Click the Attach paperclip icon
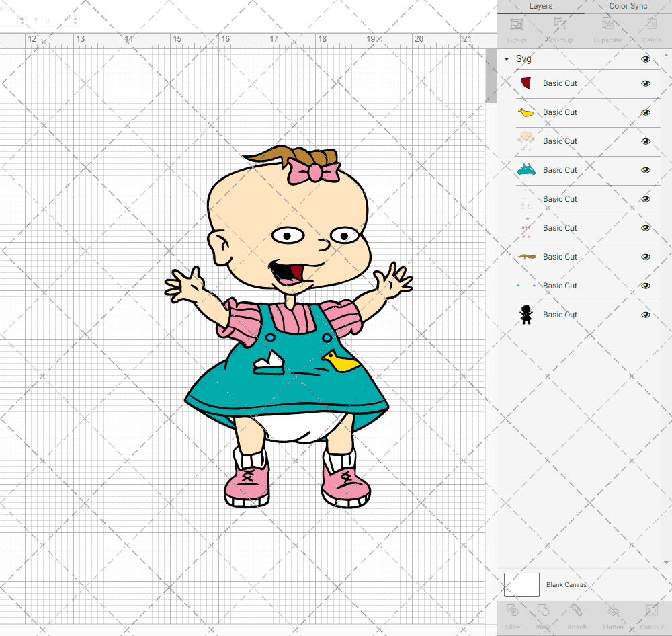672x636 pixels. pyautogui.click(x=577, y=610)
